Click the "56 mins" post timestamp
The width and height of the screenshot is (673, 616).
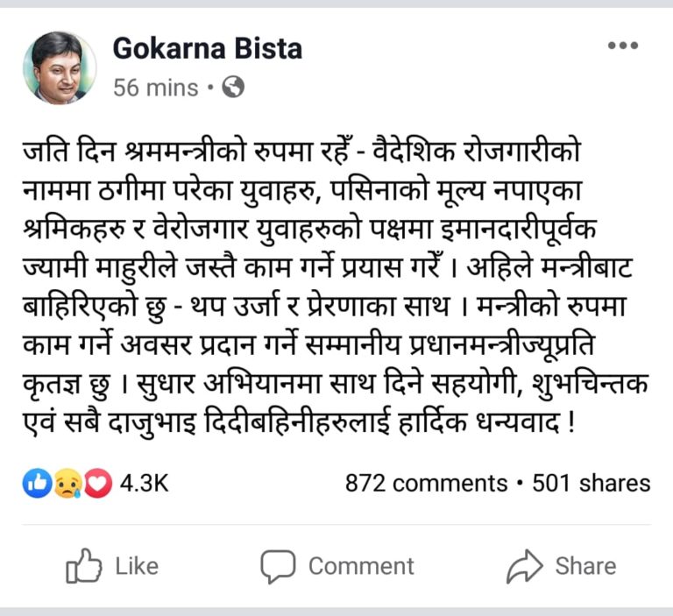click(155, 88)
